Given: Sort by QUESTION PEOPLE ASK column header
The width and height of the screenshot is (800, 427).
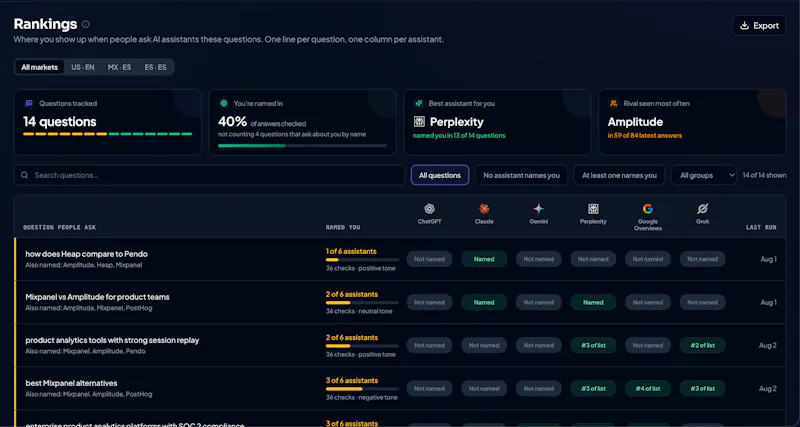Looking at the screenshot, I should tap(59, 228).
